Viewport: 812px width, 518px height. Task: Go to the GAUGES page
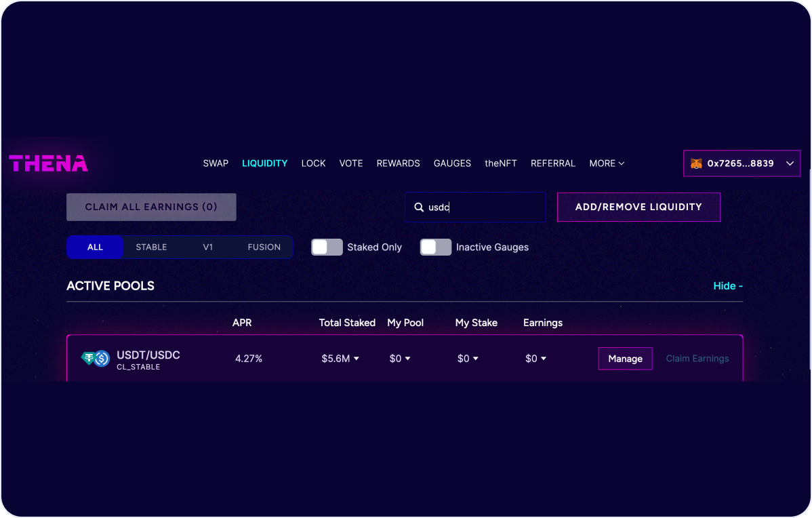(x=452, y=163)
